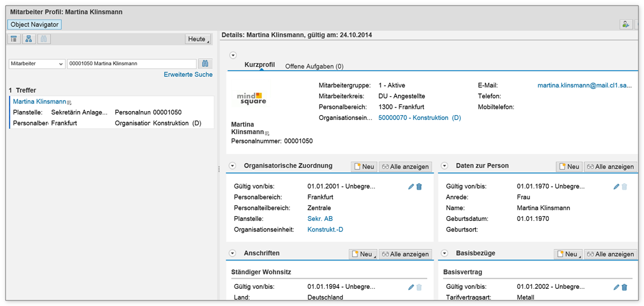Edit Organisatorische Zuordnung record with pencil icon
Viewport: 644px width, 306px height.
click(x=411, y=187)
